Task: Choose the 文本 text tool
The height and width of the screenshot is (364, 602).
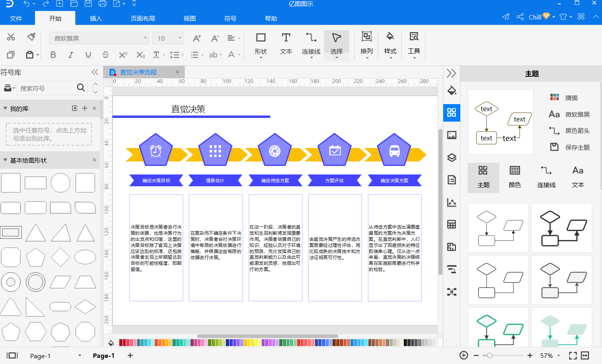Action: pyautogui.click(x=286, y=44)
